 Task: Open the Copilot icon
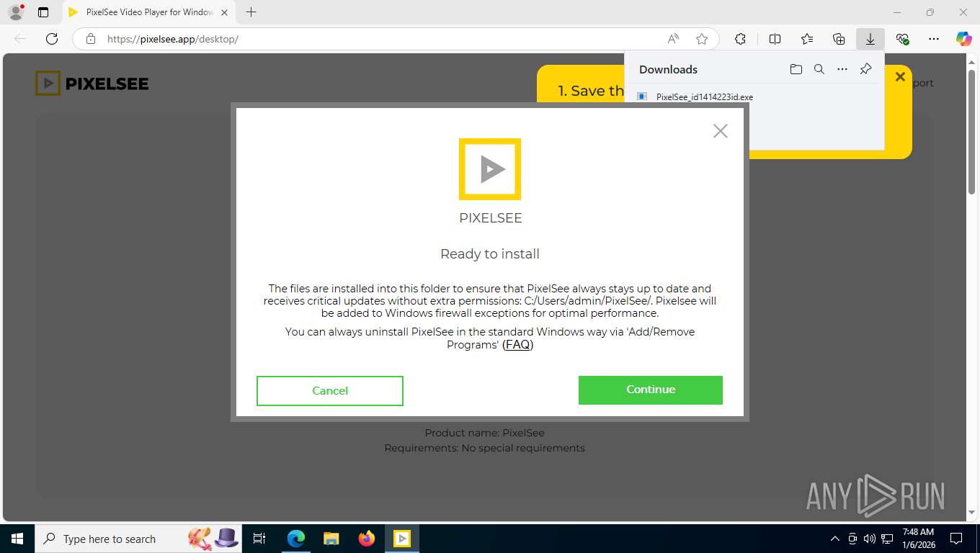click(x=964, y=39)
